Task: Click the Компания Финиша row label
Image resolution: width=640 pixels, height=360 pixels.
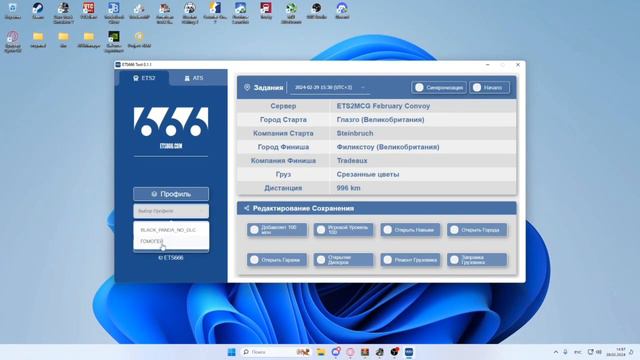Action: pos(283,161)
